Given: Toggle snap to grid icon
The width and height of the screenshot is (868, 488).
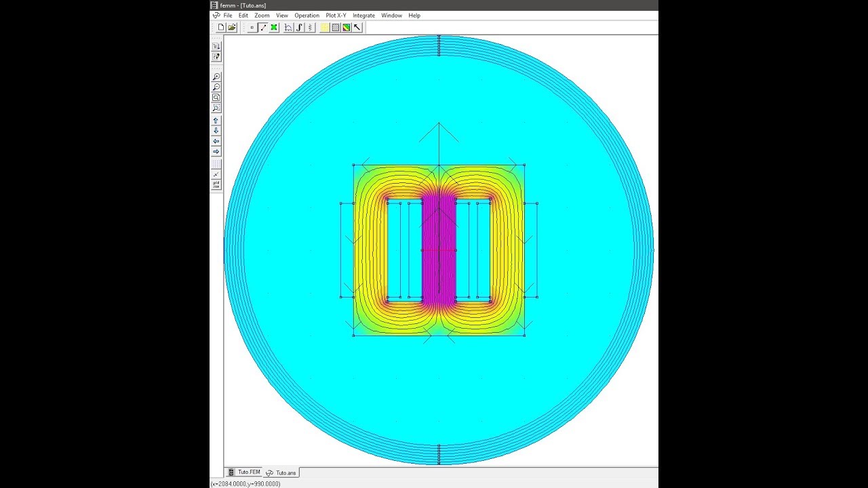Looking at the screenshot, I should click(216, 174).
